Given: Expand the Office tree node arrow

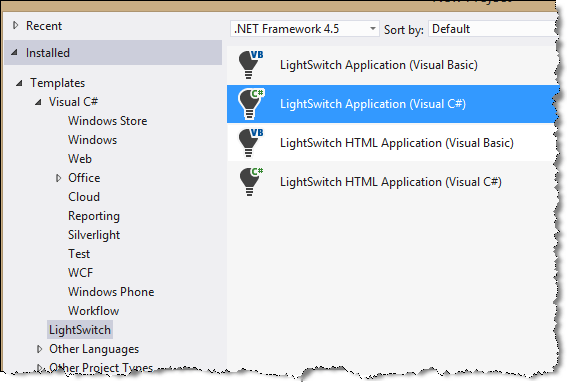Looking at the screenshot, I should (x=58, y=178).
